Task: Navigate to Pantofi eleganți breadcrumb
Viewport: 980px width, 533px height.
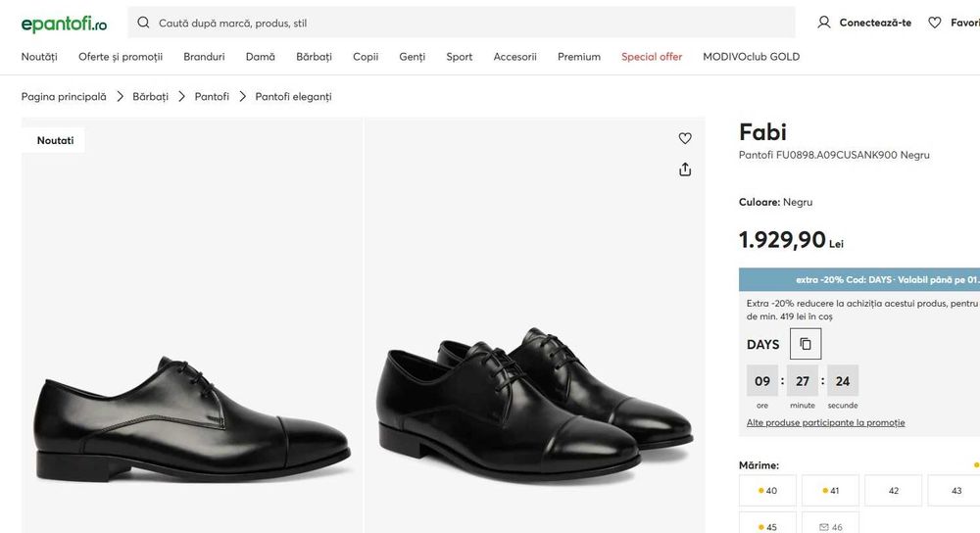Action: tap(293, 97)
